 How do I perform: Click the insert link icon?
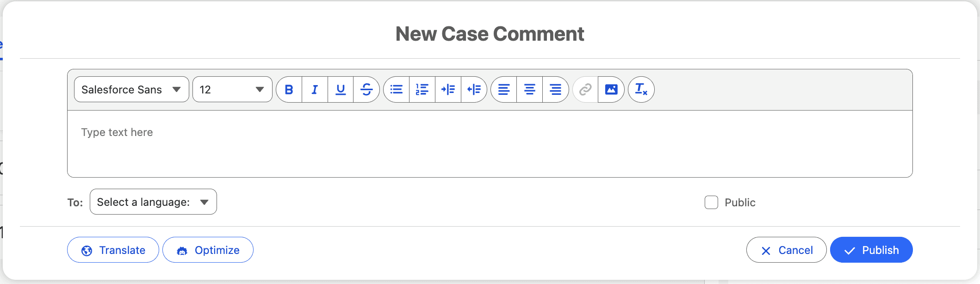(585, 89)
